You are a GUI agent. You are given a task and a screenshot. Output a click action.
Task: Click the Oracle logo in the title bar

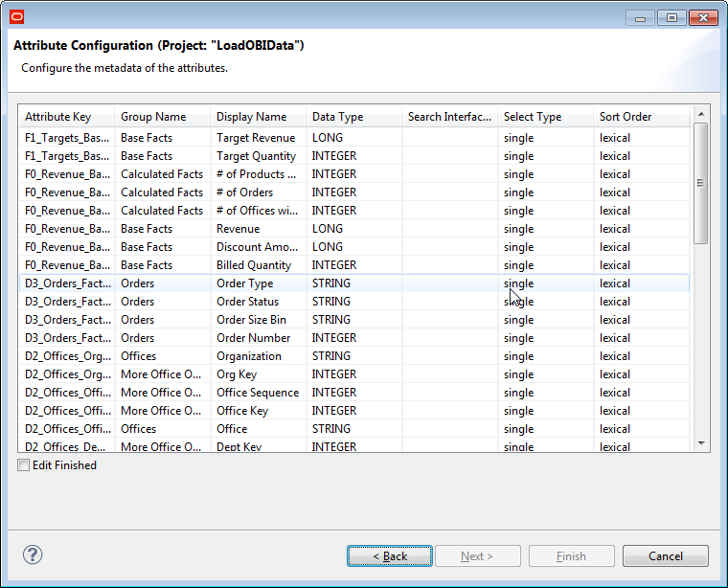[16, 17]
